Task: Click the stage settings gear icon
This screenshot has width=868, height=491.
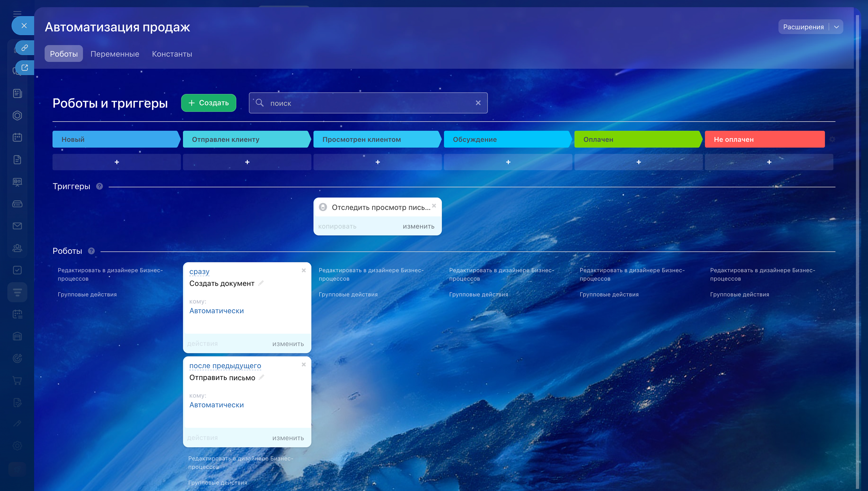Action: tap(832, 139)
